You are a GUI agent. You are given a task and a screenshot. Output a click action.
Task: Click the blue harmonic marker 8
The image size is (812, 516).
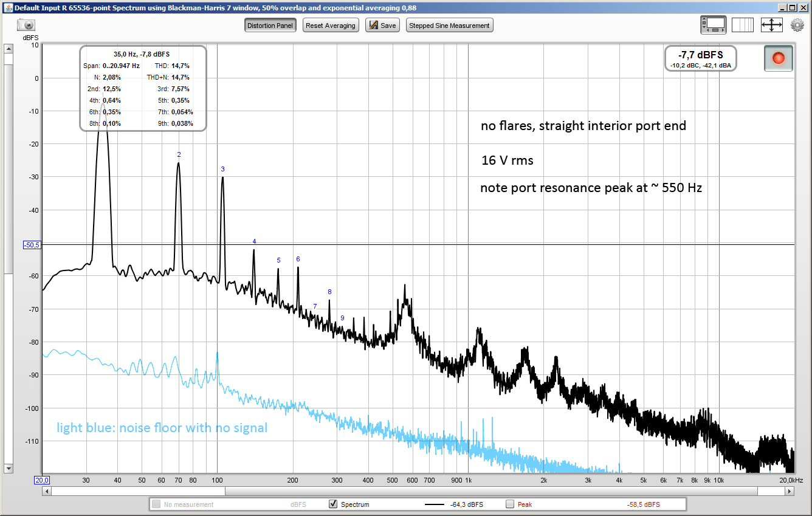coord(329,292)
